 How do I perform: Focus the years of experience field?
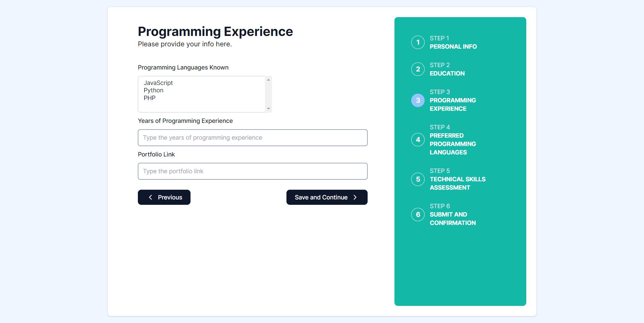[253, 138]
